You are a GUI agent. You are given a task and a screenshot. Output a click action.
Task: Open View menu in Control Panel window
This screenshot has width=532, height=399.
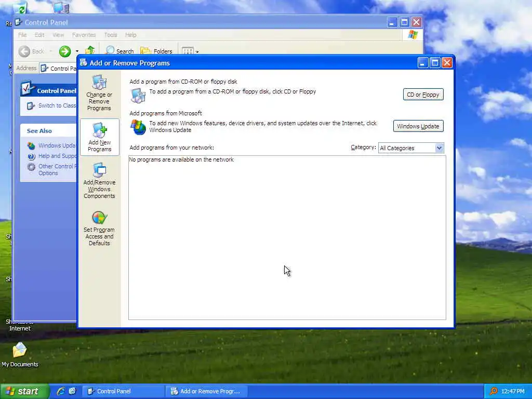[x=58, y=35]
